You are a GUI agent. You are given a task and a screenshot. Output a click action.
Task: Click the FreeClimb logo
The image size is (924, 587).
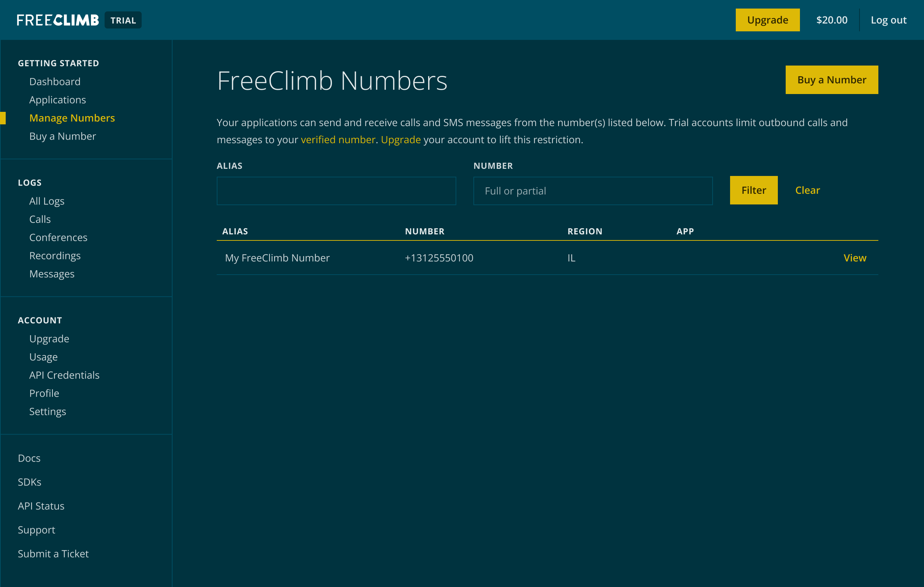[57, 20]
